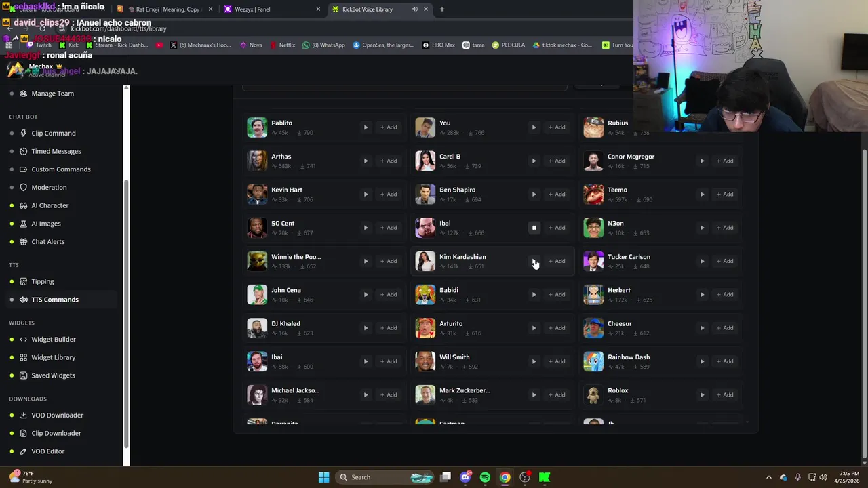This screenshot has height=488, width=868.
Task: Open the OpenSea bookmark
Action: [x=383, y=45]
